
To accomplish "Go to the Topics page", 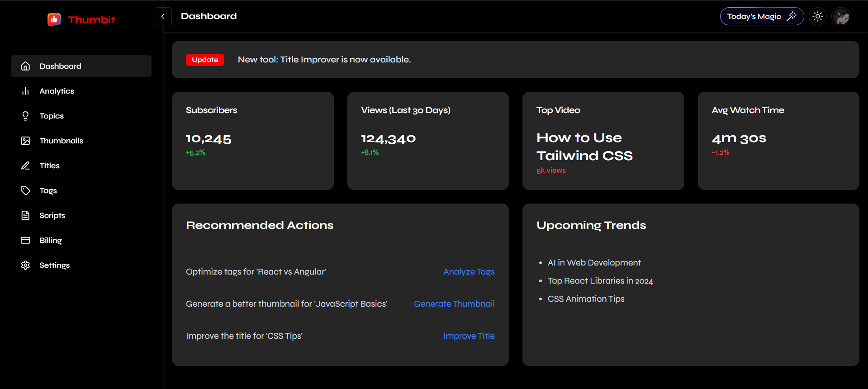I will tap(81, 116).
